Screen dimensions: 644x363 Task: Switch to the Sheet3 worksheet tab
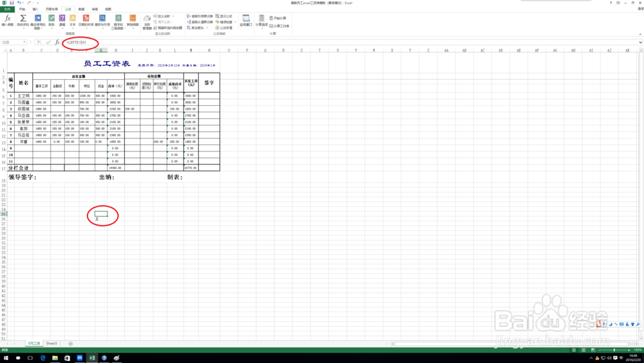click(x=52, y=344)
